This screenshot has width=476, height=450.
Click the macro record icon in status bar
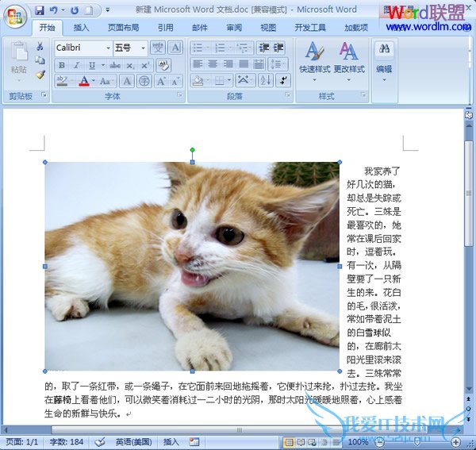[x=194, y=442]
